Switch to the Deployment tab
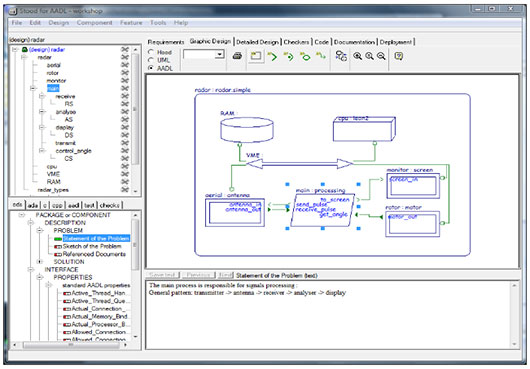Image resolution: width=530 pixels, height=369 pixels. point(395,42)
